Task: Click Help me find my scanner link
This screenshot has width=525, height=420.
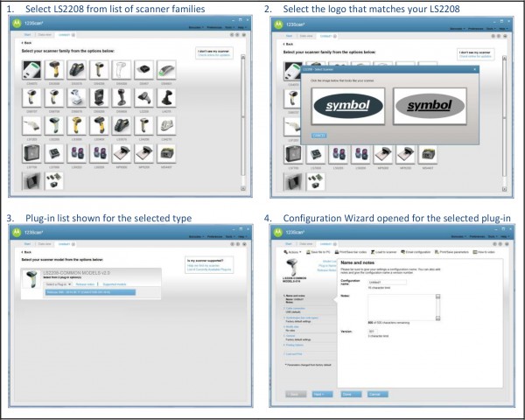Action: coord(203,265)
